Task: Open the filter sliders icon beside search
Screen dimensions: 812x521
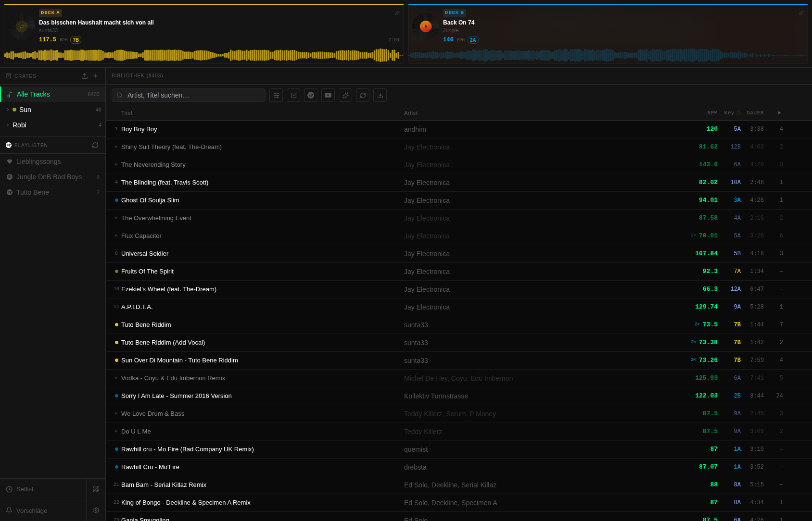Action: (276, 95)
